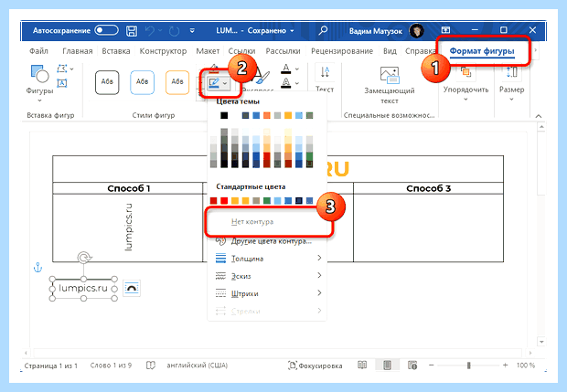This screenshot has height=392, width=567.
Task: Click the Shape Outline pen icon
Action: pos(214,83)
